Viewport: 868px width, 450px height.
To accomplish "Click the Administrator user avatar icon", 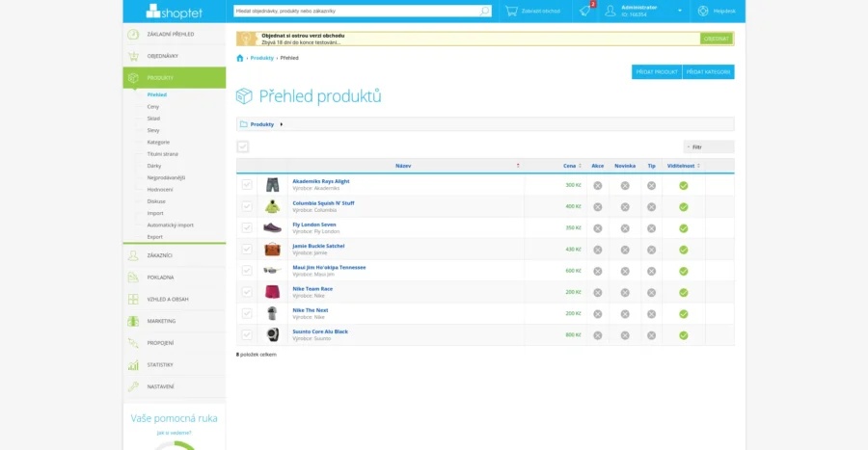I will click(610, 11).
